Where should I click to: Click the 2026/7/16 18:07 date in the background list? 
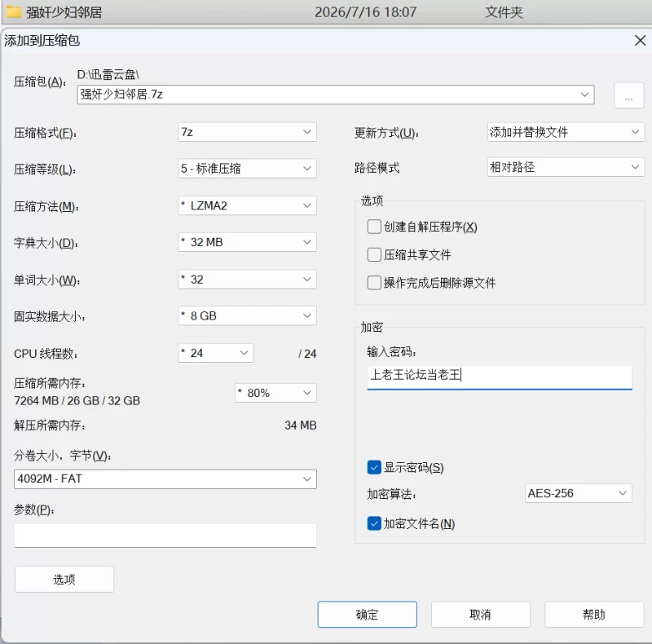click(365, 12)
